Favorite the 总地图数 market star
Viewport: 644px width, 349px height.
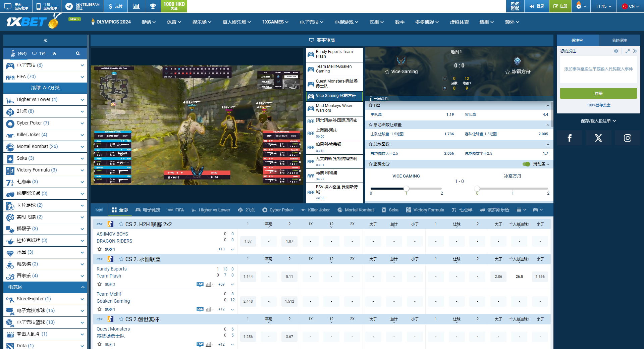(371, 144)
